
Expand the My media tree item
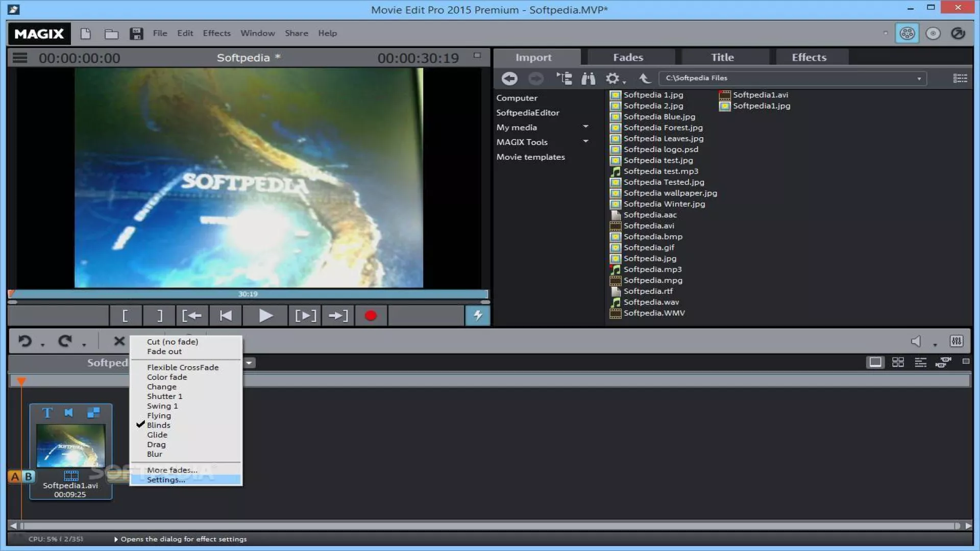tap(585, 127)
